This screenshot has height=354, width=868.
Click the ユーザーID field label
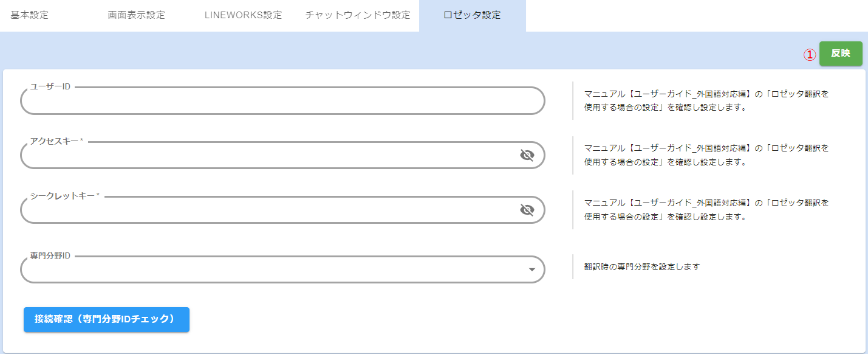click(x=50, y=86)
